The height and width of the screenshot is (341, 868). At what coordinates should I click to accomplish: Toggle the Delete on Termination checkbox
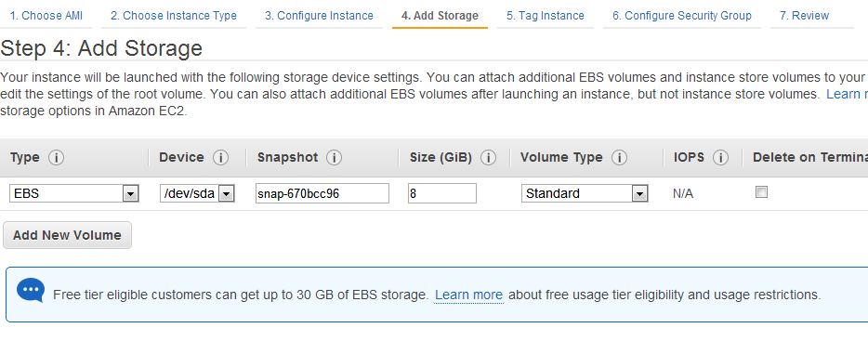click(762, 192)
